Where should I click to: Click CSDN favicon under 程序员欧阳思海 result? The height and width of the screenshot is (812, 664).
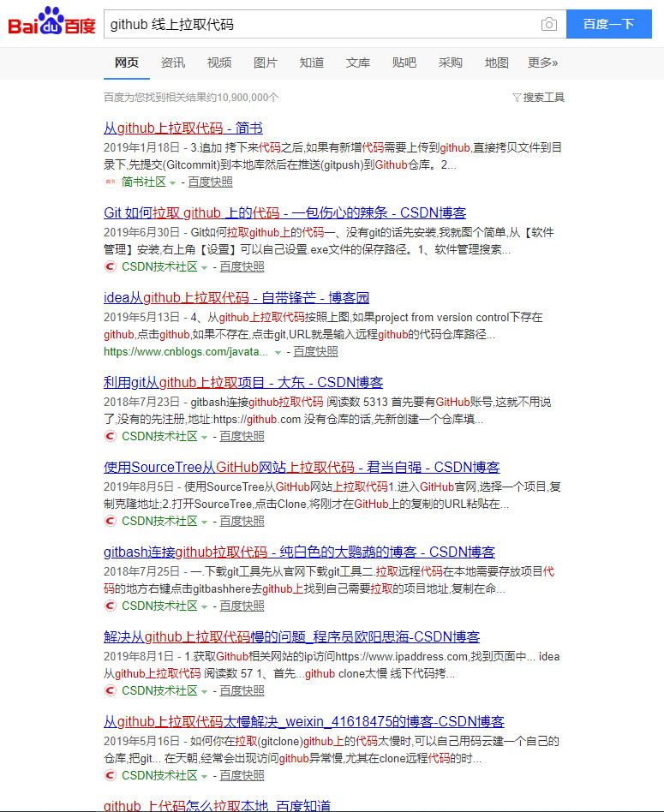pyautogui.click(x=110, y=690)
